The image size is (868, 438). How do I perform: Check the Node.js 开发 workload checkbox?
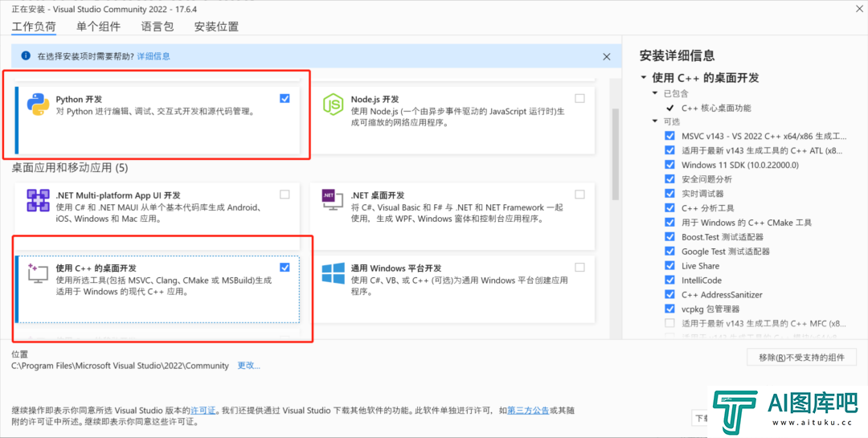tap(579, 99)
